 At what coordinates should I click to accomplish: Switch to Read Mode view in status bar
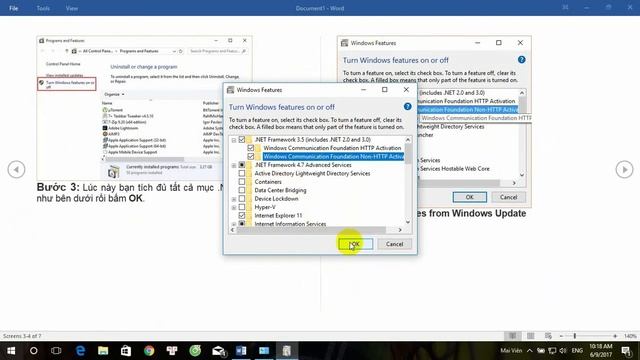(512, 336)
